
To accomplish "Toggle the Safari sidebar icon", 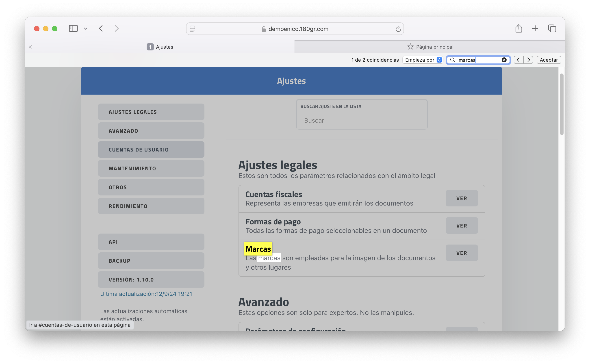I will click(73, 29).
